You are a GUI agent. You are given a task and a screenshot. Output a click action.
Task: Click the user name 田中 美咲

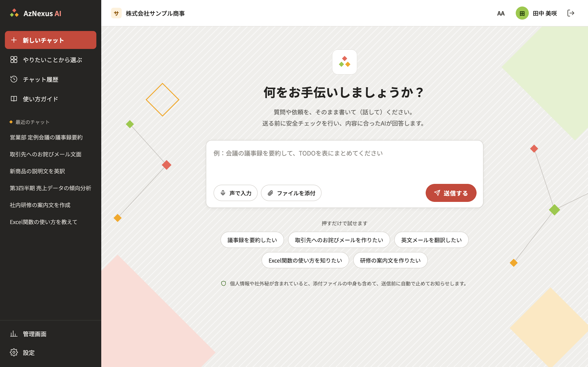point(545,13)
